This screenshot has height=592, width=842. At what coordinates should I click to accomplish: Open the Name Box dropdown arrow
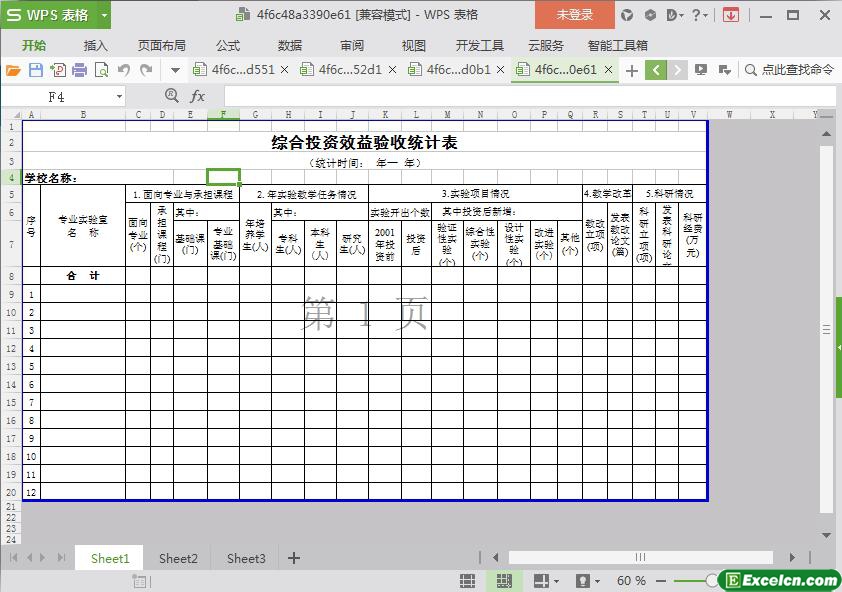click(119, 97)
